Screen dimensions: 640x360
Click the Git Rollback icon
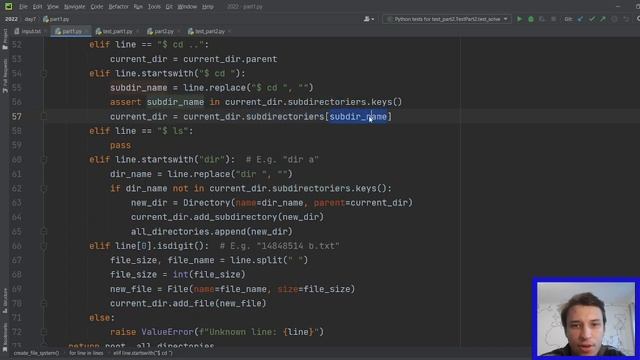626,19
